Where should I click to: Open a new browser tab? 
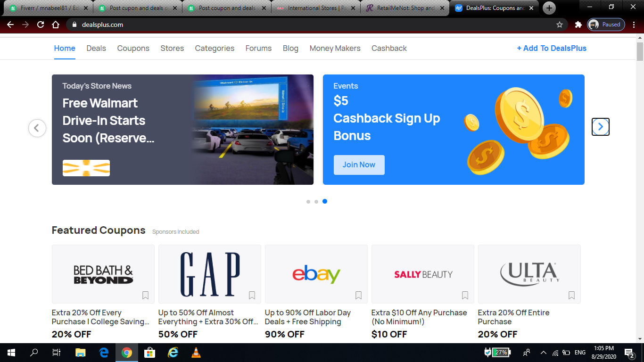[549, 8]
